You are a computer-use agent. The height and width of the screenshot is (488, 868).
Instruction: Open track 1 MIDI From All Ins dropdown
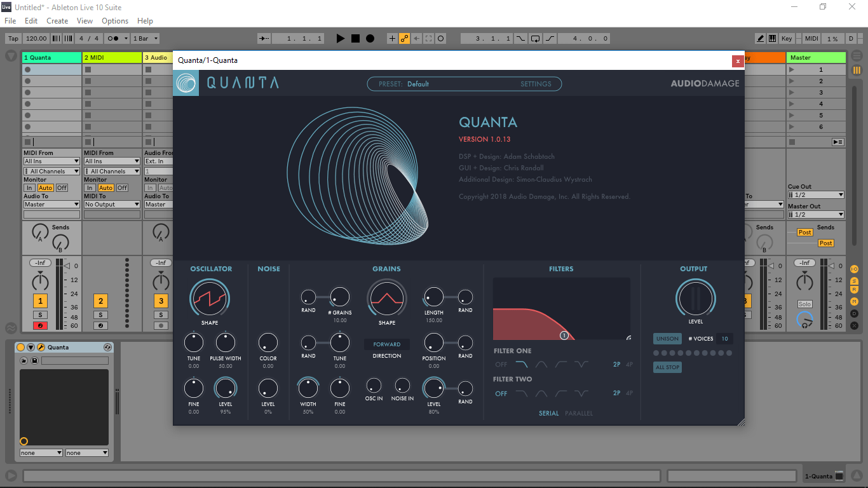[x=51, y=161]
